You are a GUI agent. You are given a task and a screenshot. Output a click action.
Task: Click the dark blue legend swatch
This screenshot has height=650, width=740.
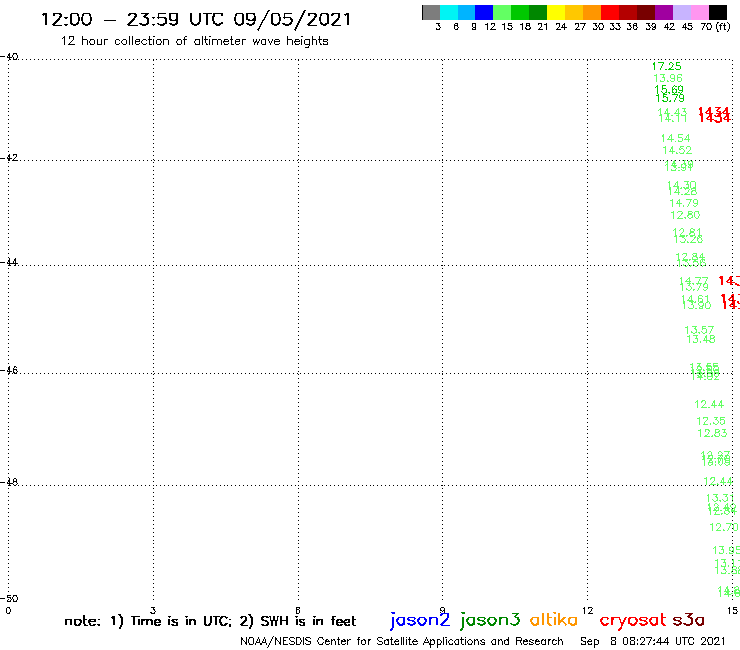484,12
